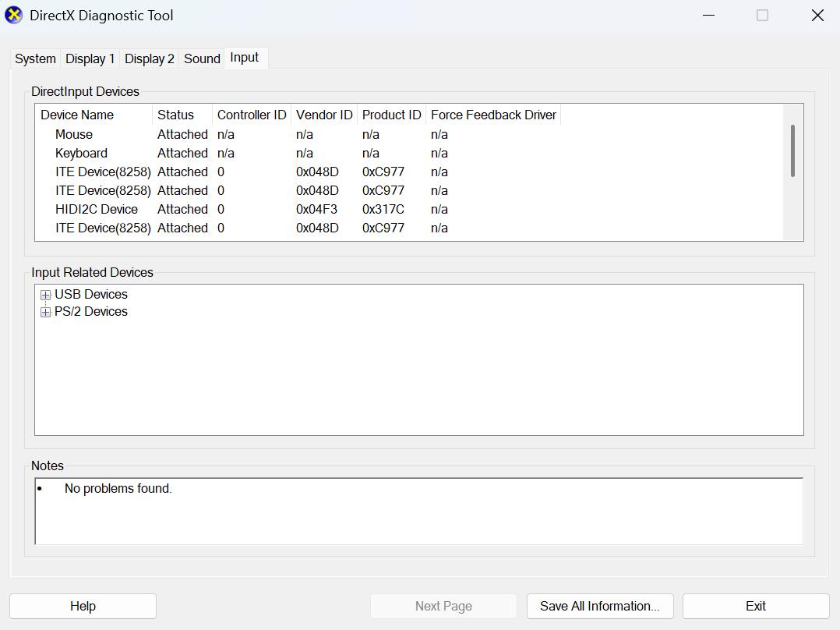Expand the USB Devices tree node
Image resolution: width=840 pixels, height=630 pixels.
pos(46,295)
